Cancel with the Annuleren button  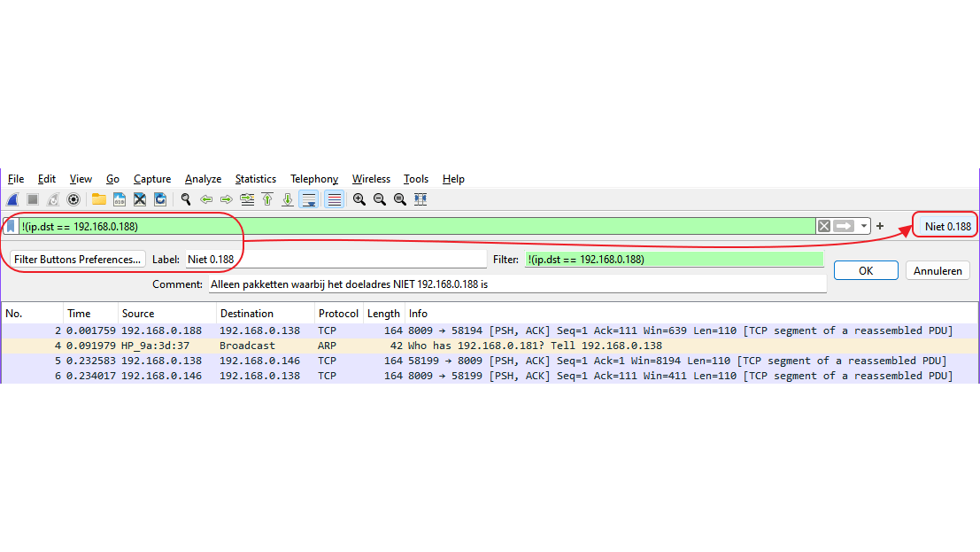pyautogui.click(x=938, y=270)
